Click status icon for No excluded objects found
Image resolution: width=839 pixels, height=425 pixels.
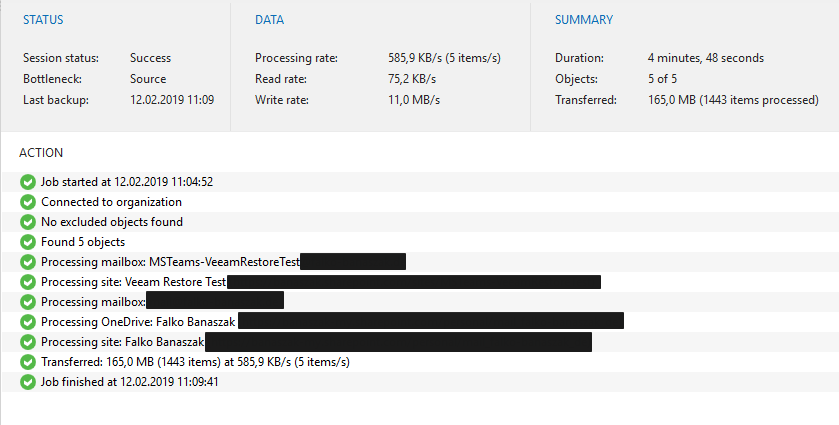(x=28, y=222)
